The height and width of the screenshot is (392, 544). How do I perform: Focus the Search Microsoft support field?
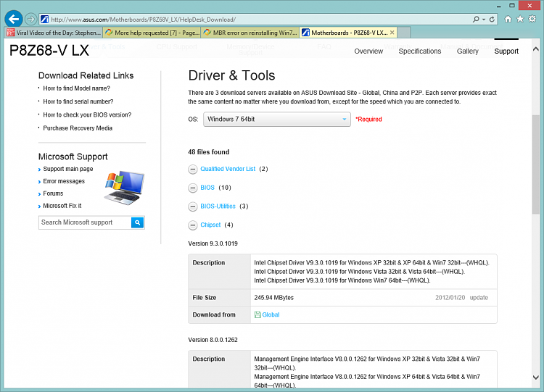[x=85, y=222]
